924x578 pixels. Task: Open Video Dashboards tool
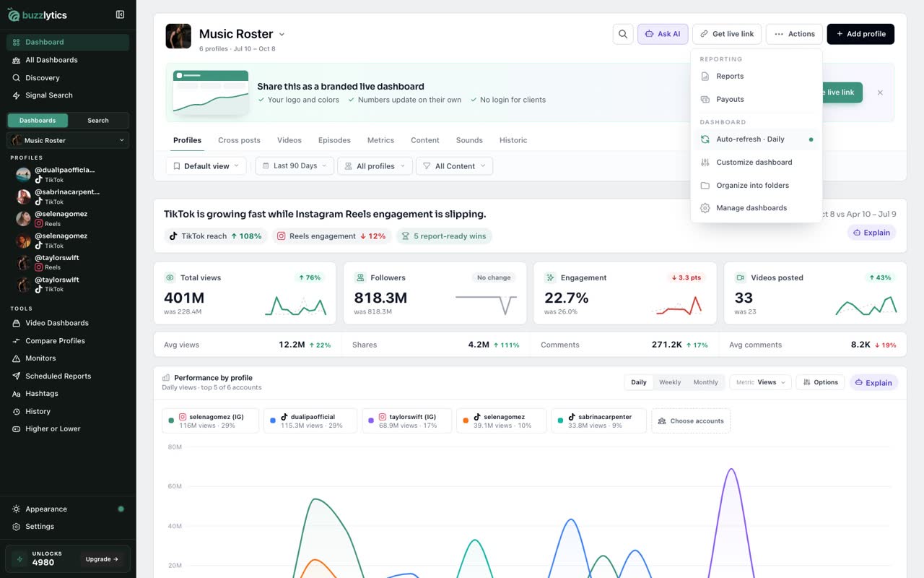[68, 323]
